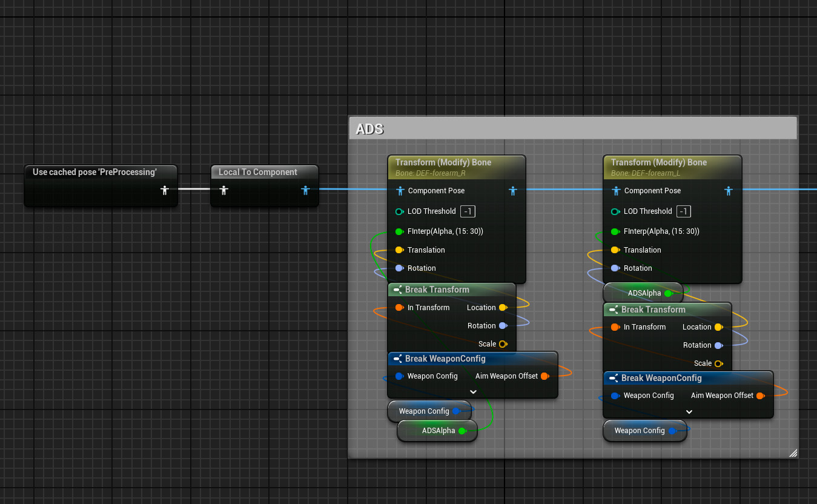Click Component Pose output pin on DEF-forearm_R node

click(x=513, y=191)
